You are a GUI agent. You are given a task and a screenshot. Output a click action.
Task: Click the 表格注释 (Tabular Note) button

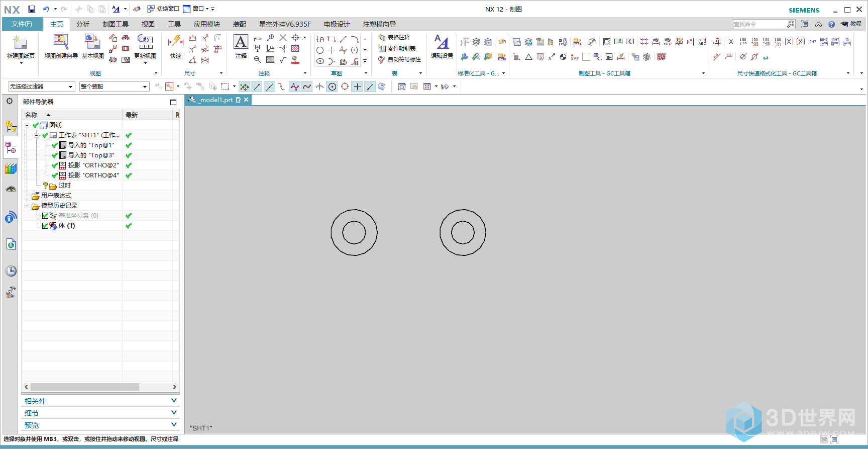click(x=394, y=38)
